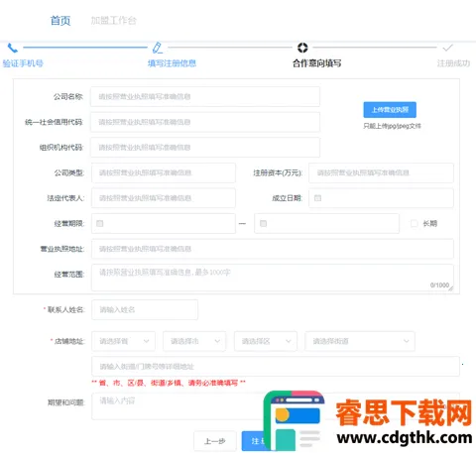Click the checkmark icon for 注册成功 step

pos(447,48)
